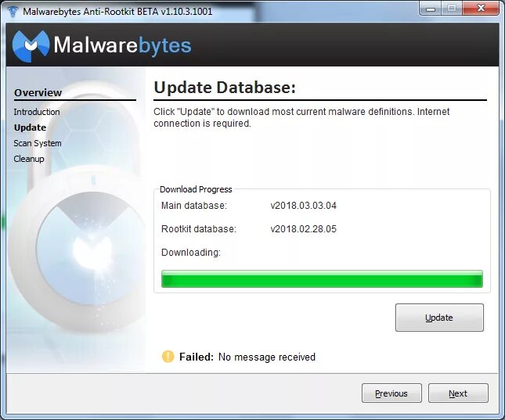Click the Overview heading in sidebar

tap(38, 93)
